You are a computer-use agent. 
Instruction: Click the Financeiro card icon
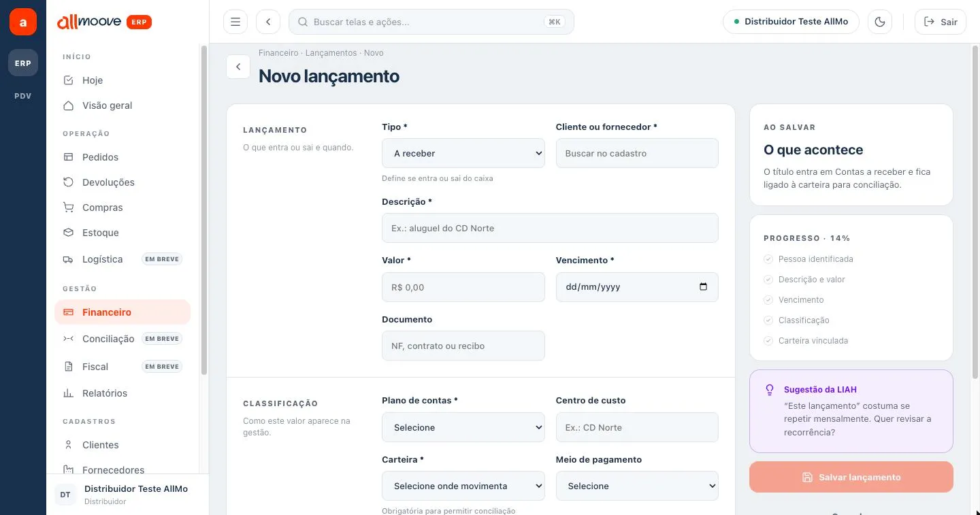pyautogui.click(x=68, y=312)
